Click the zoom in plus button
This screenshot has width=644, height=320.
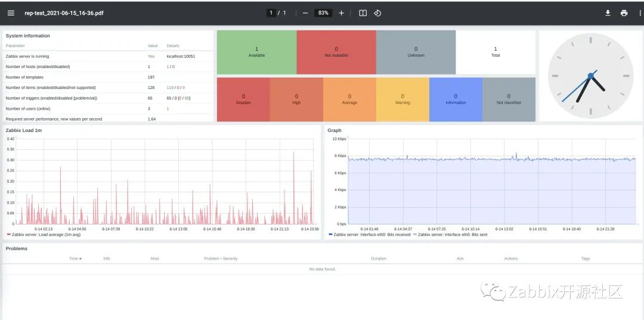[x=341, y=13]
